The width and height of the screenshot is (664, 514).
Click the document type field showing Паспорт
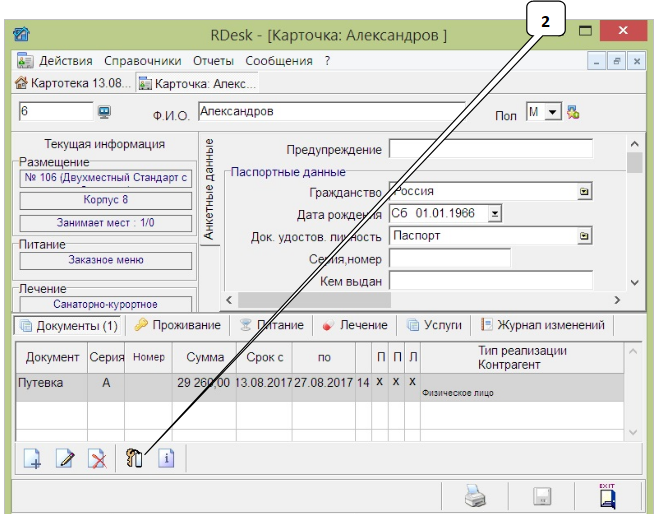tap(483, 236)
